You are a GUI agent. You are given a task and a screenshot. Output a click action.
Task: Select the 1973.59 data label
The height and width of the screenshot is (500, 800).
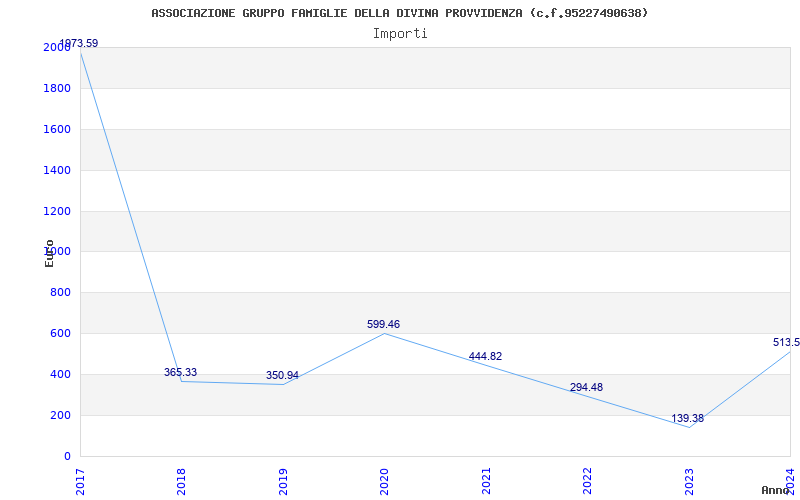[79, 43]
